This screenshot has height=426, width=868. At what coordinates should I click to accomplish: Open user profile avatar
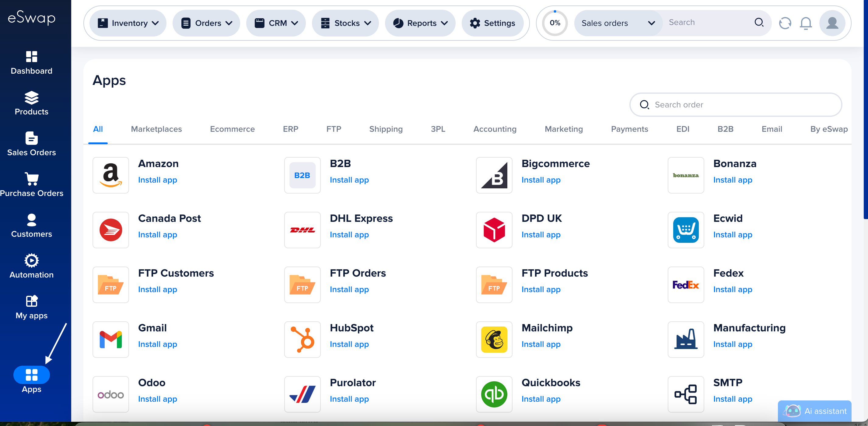coord(832,23)
